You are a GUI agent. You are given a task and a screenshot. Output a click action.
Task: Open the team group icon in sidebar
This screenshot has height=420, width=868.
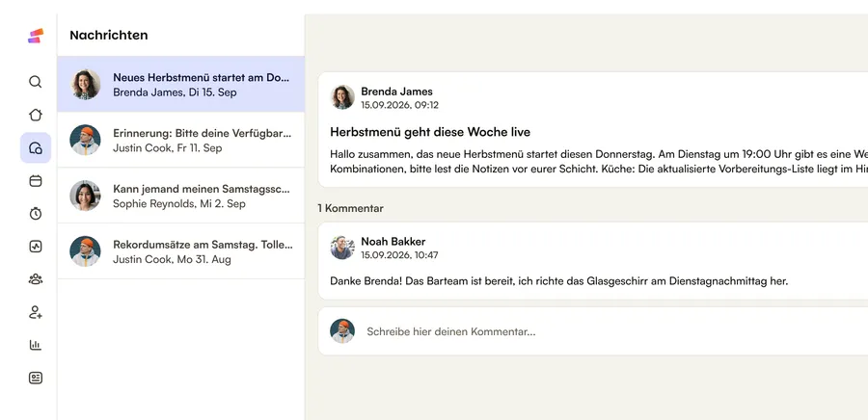[36, 279]
